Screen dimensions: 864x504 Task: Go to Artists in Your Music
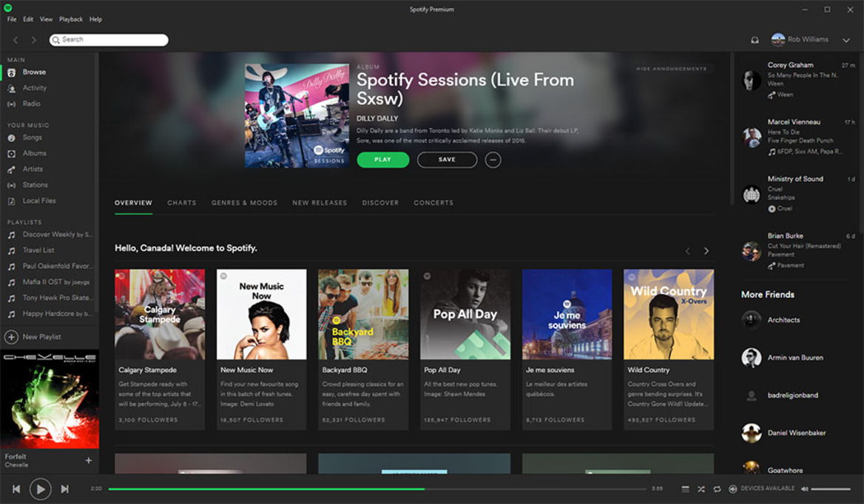33,169
